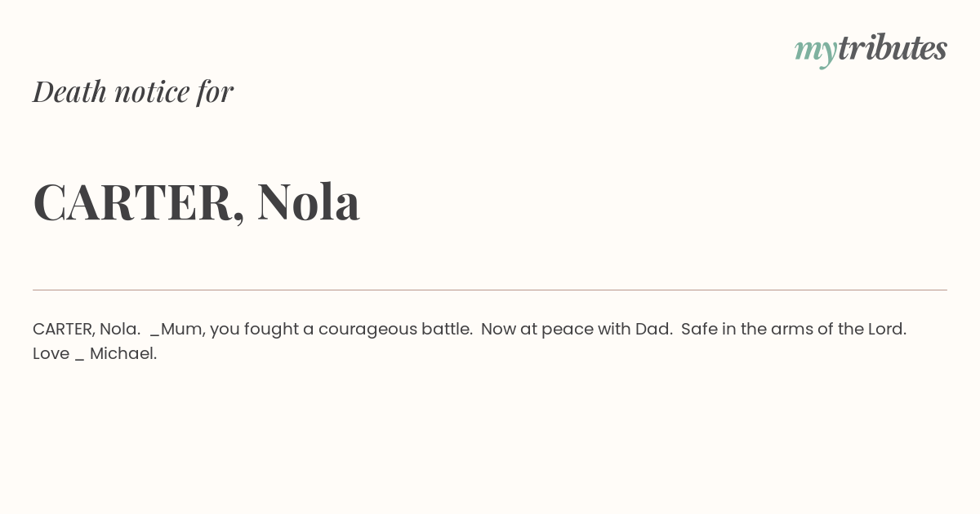Screen dimensions: 980x514
Task: Click the word "for" in the subtitle
Action: (x=215, y=91)
